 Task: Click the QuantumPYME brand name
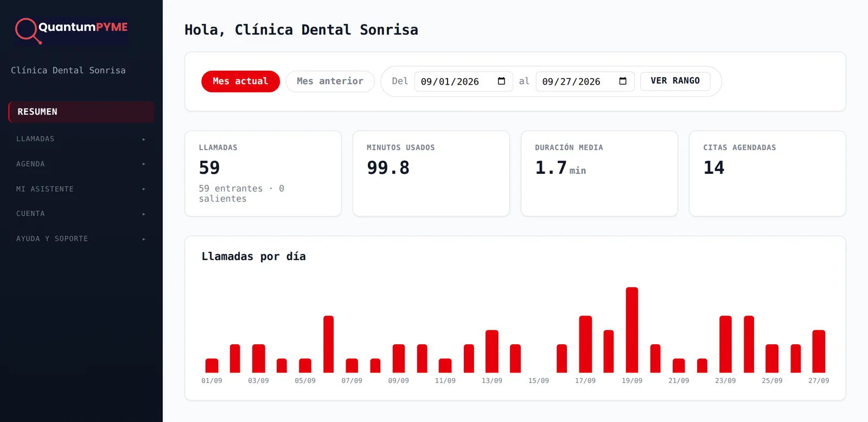83,27
